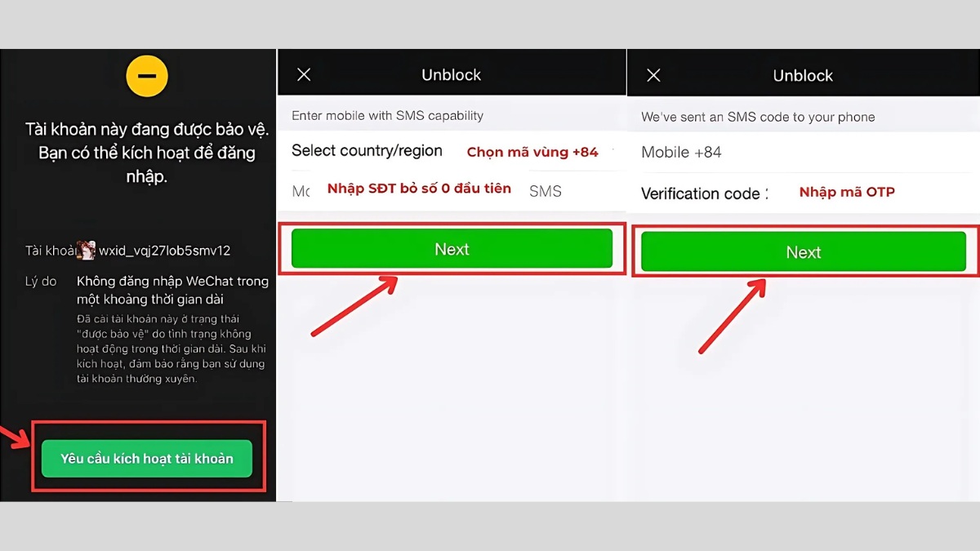Tap 'We've sent an SMS code to your phone'

758,117
